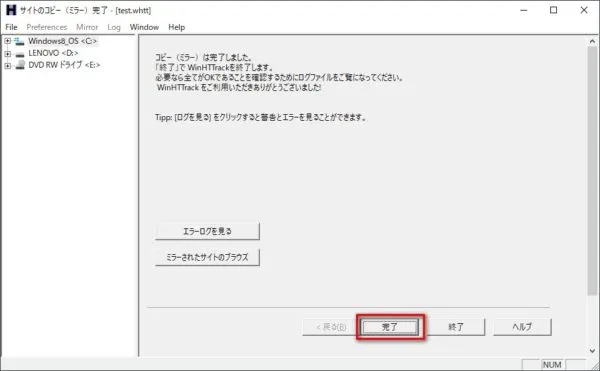Screen dimensions: 600x371
Task: Open the Help menu
Action: (176, 27)
